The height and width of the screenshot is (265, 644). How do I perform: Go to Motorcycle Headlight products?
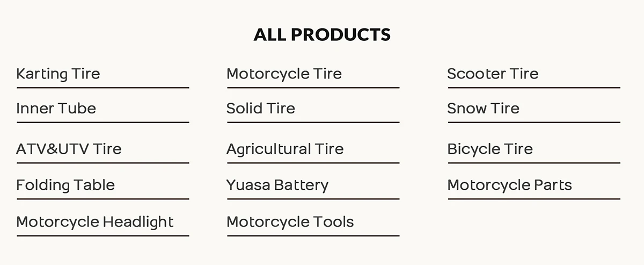pyautogui.click(x=94, y=222)
